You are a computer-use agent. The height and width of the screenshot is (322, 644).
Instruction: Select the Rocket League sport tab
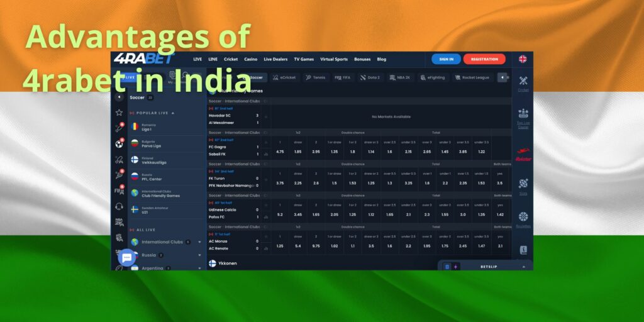pos(472,77)
